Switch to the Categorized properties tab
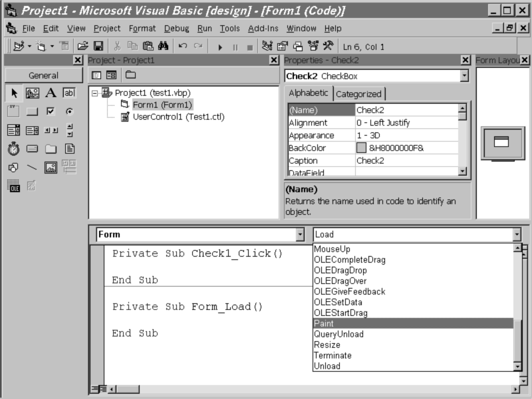 358,94
